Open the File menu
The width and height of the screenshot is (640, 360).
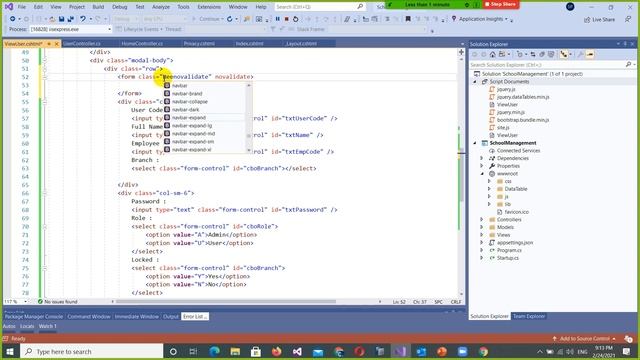(x=22, y=7)
